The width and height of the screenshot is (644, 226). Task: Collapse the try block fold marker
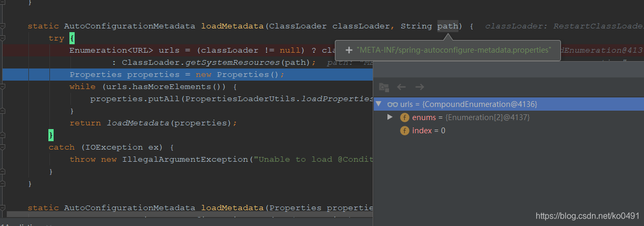(3, 38)
